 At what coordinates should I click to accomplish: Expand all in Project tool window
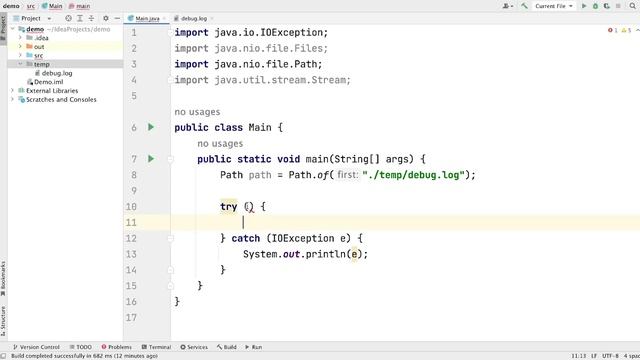click(80, 18)
